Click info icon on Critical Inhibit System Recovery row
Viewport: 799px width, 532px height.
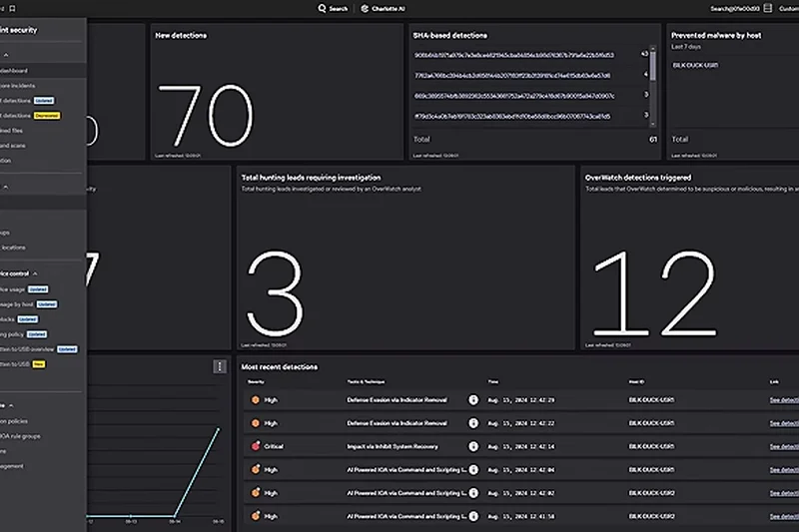[473, 446]
